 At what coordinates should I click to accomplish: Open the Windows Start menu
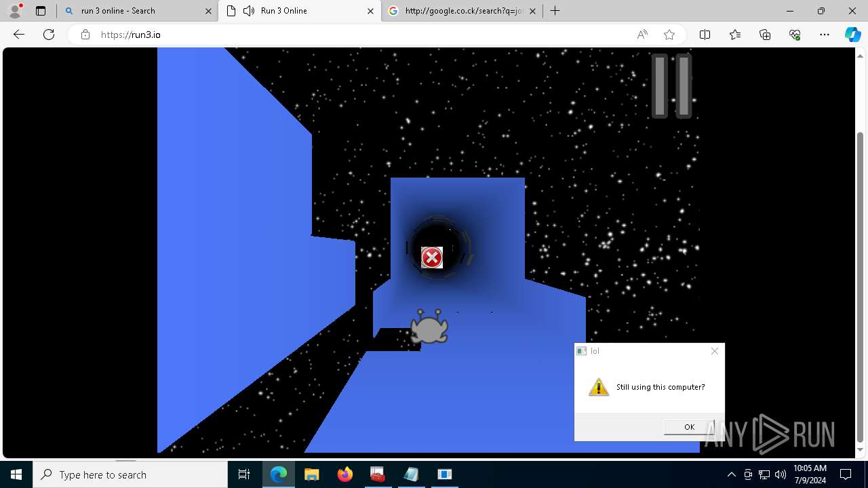(x=16, y=474)
